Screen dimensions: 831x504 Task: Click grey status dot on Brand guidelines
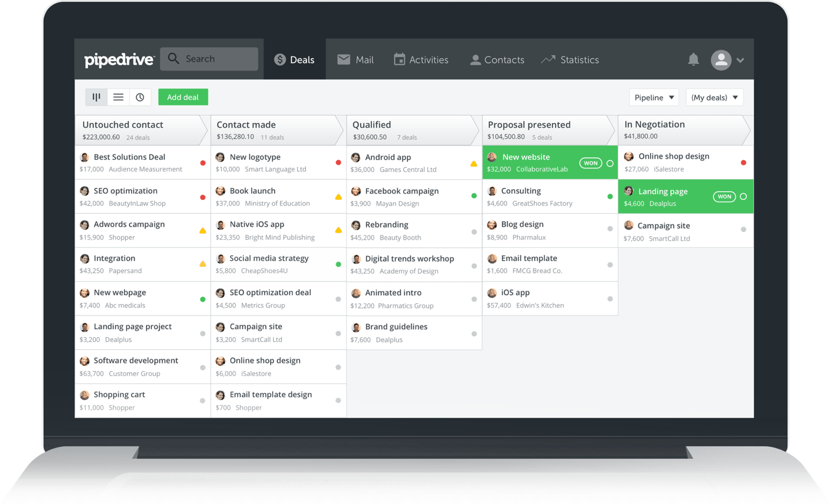(x=474, y=334)
